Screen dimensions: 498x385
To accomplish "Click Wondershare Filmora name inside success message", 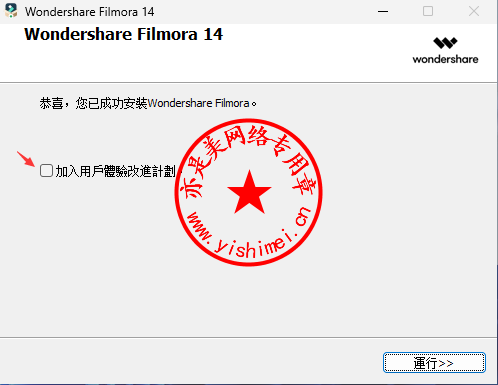I will (198, 103).
